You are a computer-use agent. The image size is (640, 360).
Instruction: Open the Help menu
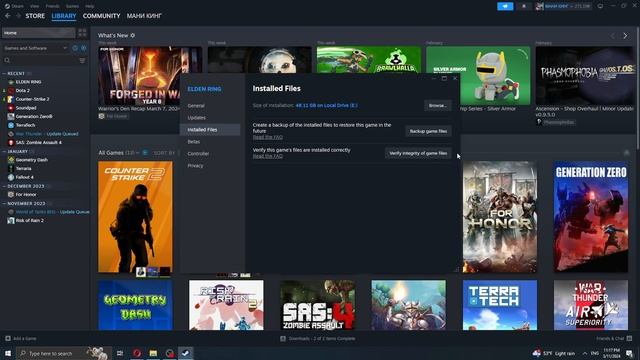(x=90, y=6)
